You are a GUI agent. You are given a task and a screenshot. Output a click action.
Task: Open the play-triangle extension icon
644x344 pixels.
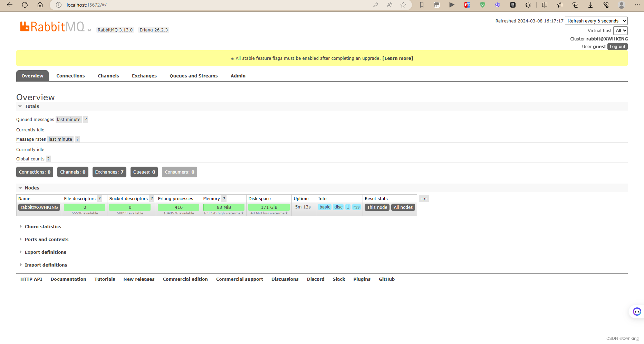coord(452,5)
